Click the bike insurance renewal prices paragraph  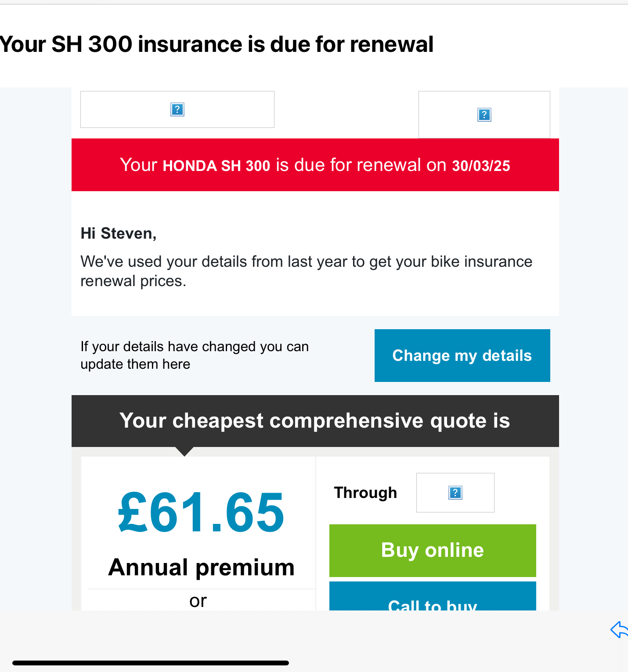[306, 271]
